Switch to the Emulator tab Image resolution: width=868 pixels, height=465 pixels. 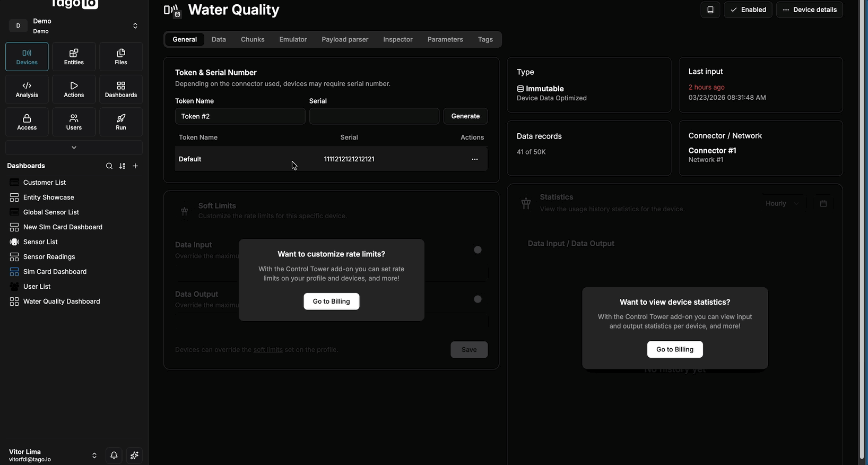pyautogui.click(x=293, y=39)
